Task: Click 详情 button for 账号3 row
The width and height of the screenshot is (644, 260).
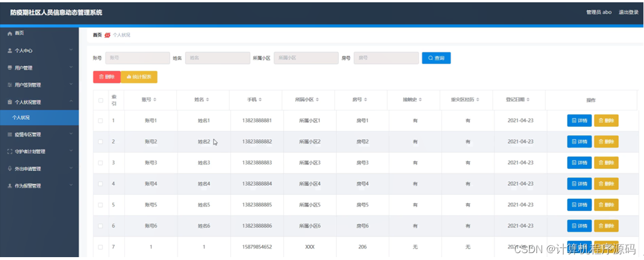Action: click(x=579, y=163)
